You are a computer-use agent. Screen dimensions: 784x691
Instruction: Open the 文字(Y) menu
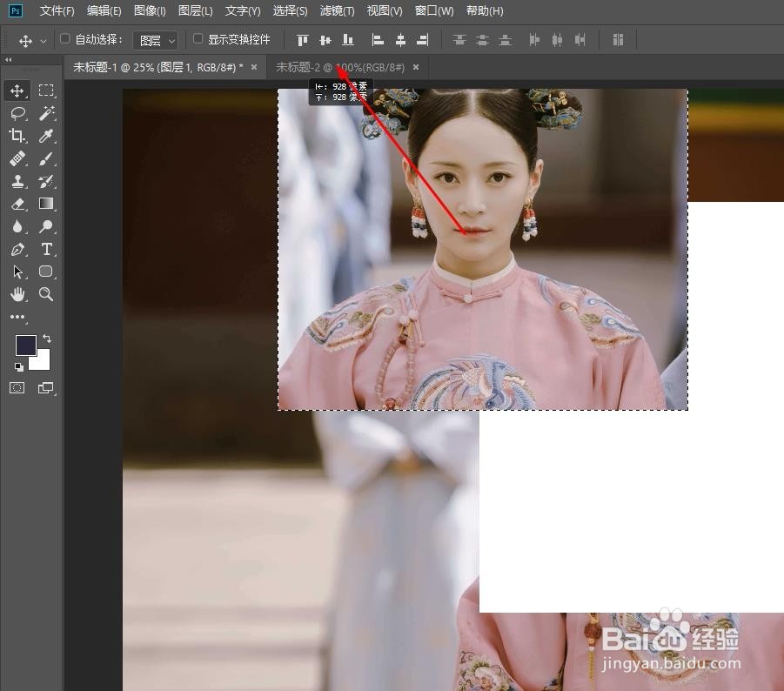[243, 11]
